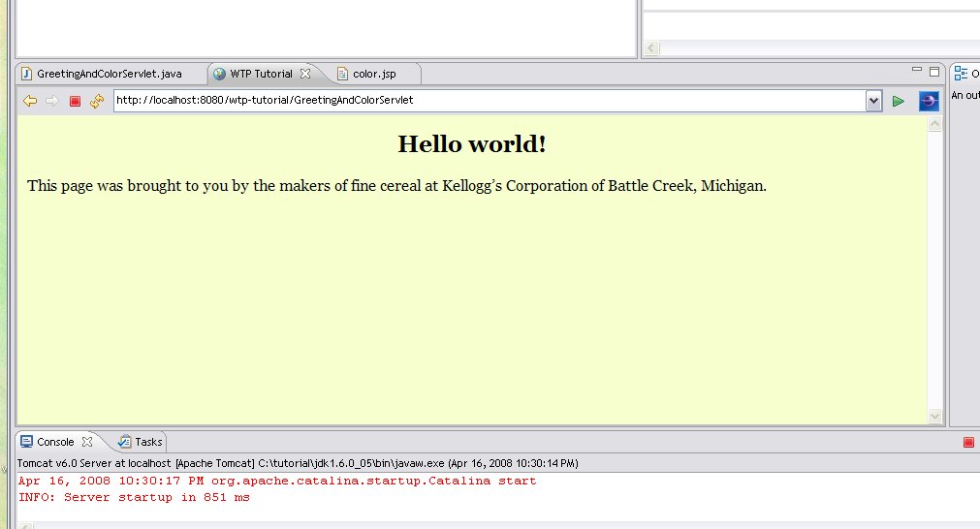Screen dimensions: 980x529
Task: Click the URL field with localhost address
Action: tap(490, 101)
